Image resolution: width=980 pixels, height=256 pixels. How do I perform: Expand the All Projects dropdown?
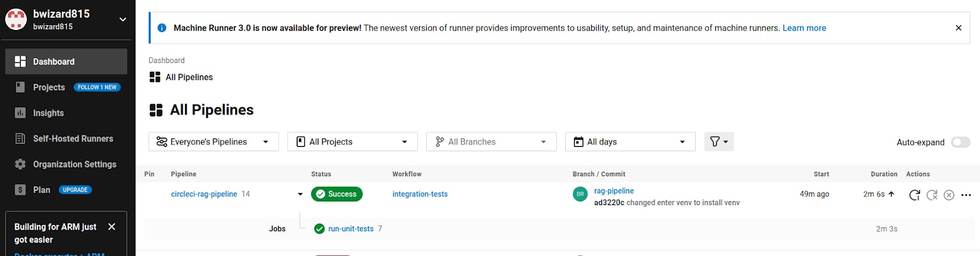[352, 141]
